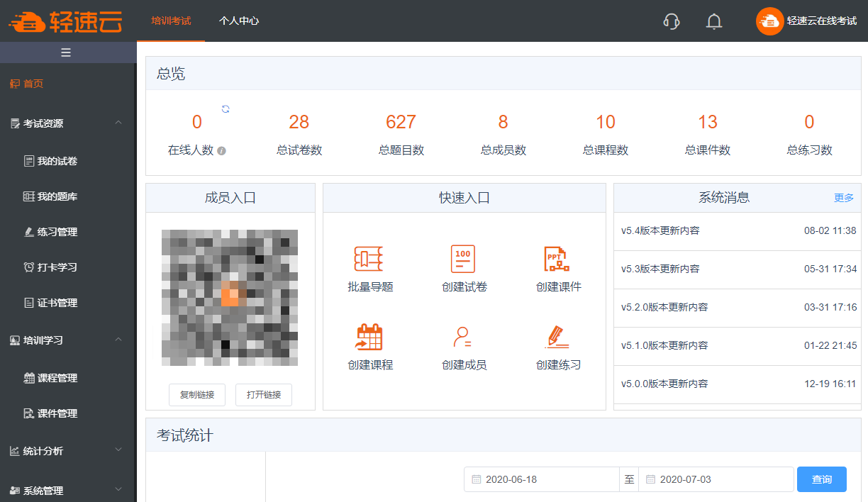868x502 pixels.
Task: Select the 创建课程 calendar icon
Action: tap(369, 337)
